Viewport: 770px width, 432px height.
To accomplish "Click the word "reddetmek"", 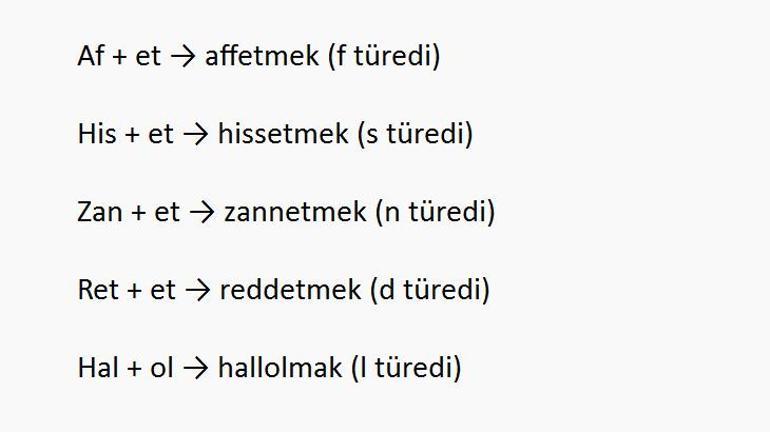I will [289, 290].
